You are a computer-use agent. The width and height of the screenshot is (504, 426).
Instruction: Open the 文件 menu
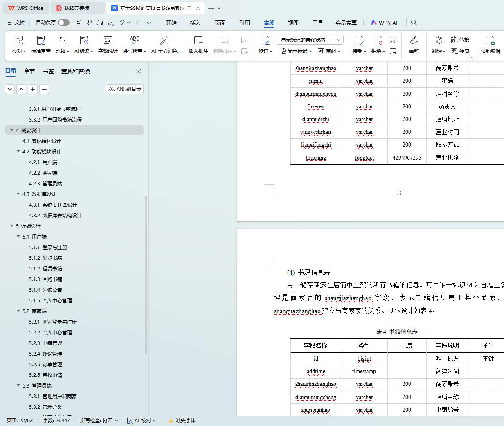[16, 23]
